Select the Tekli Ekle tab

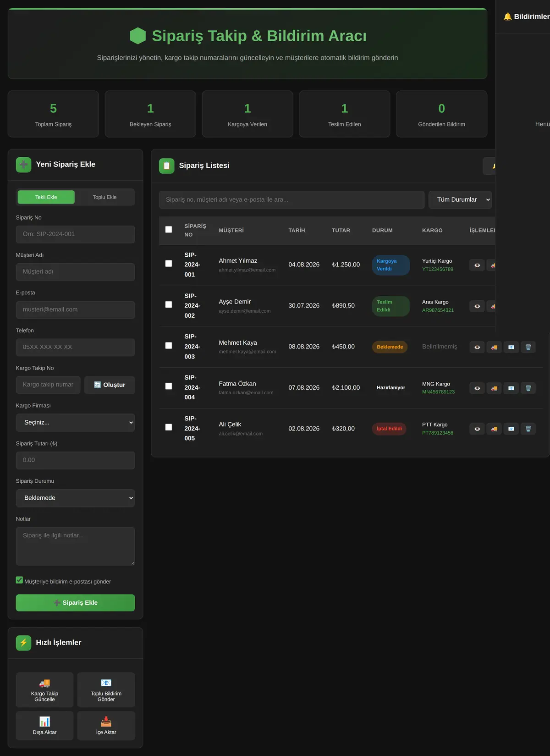click(x=46, y=197)
